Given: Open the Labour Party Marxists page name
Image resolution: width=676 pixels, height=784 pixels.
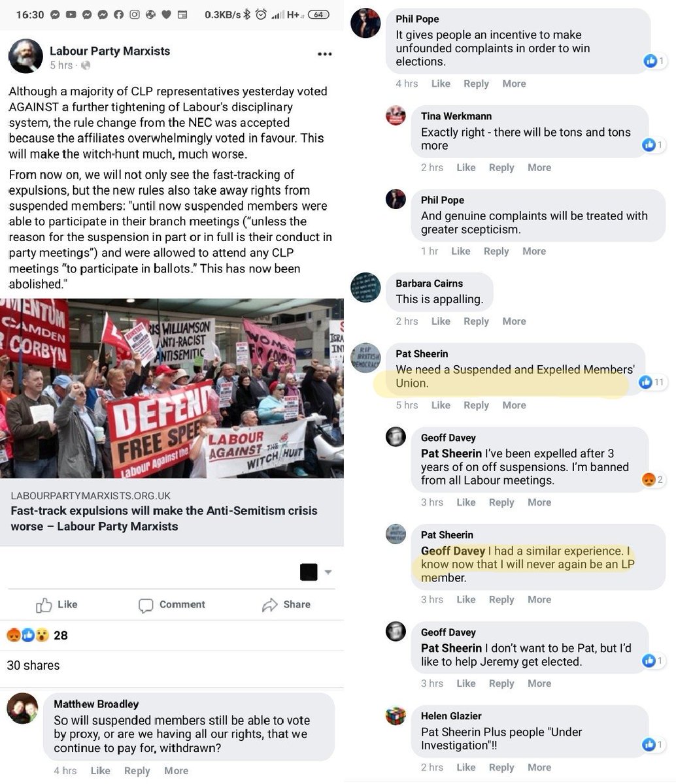Looking at the screenshot, I should 110,51.
